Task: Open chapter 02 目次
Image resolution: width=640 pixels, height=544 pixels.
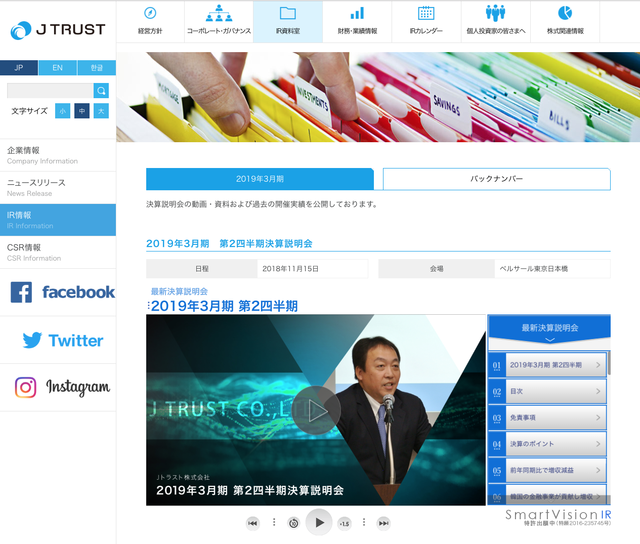Action: click(547, 391)
